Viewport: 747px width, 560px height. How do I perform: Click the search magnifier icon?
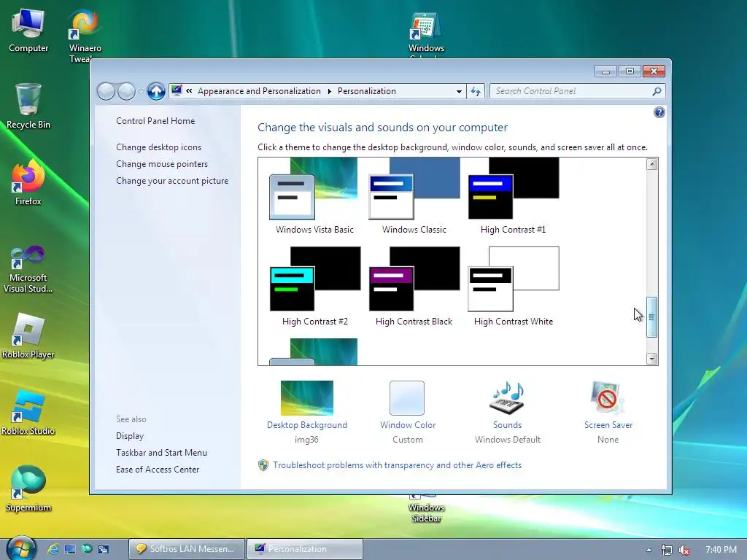pyautogui.click(x=657, y=91)
